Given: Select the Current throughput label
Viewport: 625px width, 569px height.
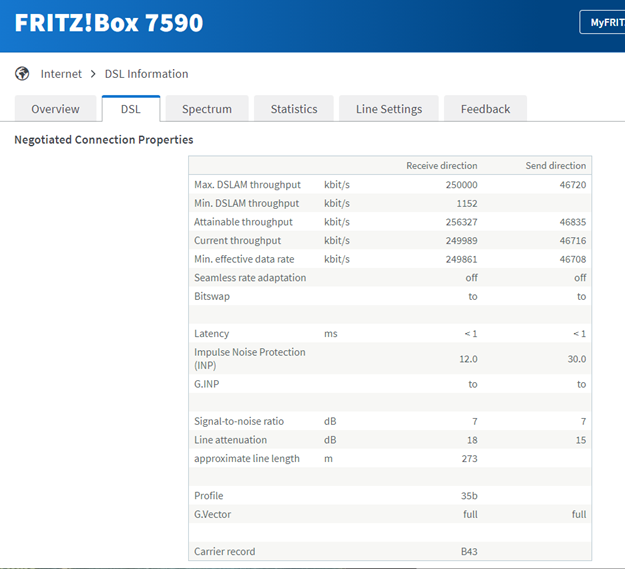Looking at the screenshot, I should (x=237, y=240).
